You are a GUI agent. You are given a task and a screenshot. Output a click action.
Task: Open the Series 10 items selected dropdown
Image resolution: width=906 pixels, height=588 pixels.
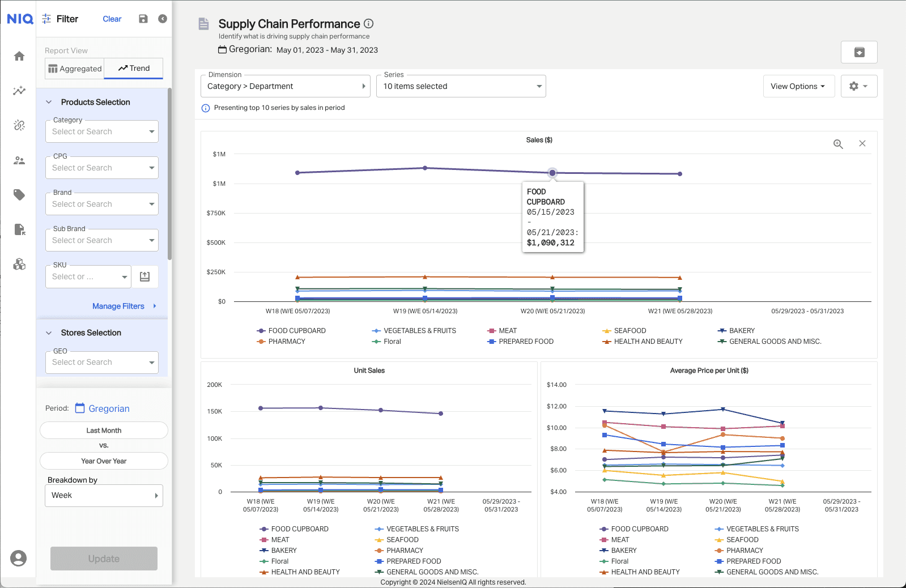click(461, 86)
